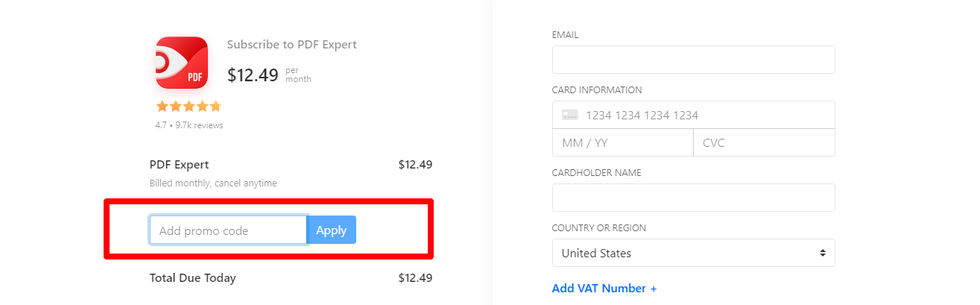Focus the Cardholder Name field
Image resolution: width=980 pixels, height=305 pixels.
pos(693,198)
